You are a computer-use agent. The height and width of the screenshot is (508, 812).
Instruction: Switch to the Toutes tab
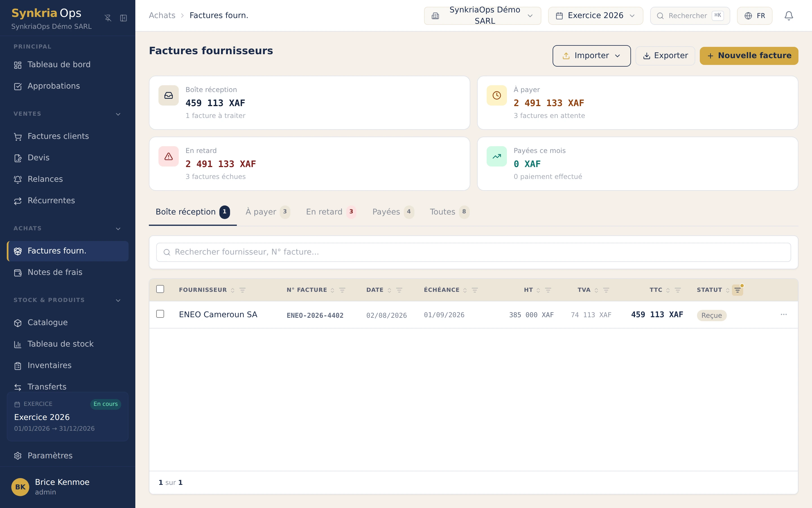[x=449, y=212]
